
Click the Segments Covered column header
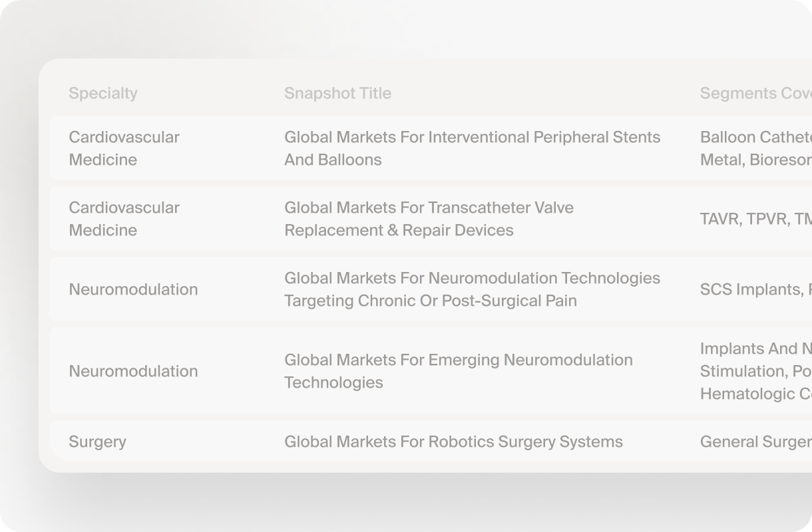755,93
